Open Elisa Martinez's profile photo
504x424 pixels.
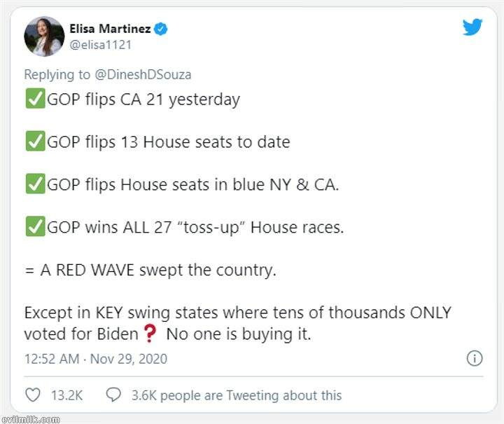pyautogui.click(x=44, y=36)
